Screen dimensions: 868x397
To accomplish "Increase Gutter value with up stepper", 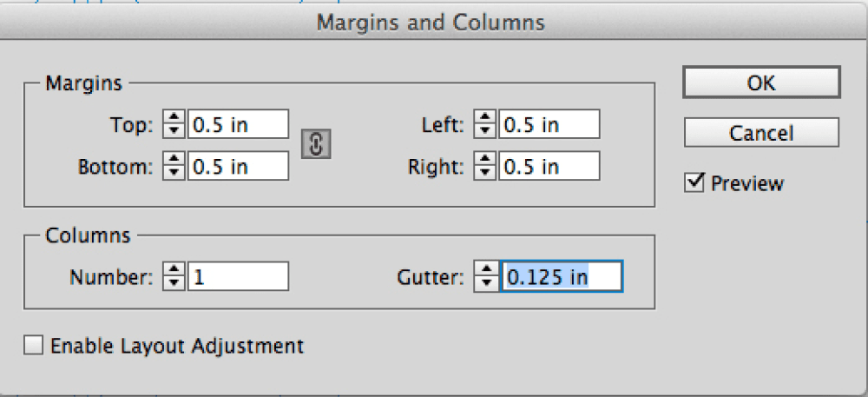I will pyautogui.click(x=485, y=269).
